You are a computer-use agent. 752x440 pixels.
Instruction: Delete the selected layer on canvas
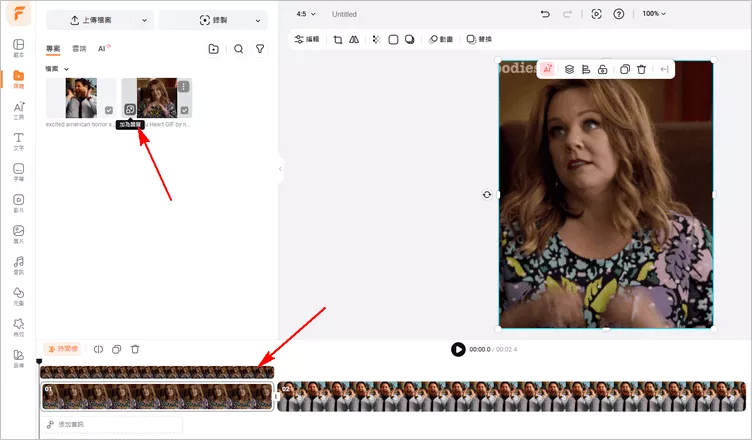pos(641,70)
